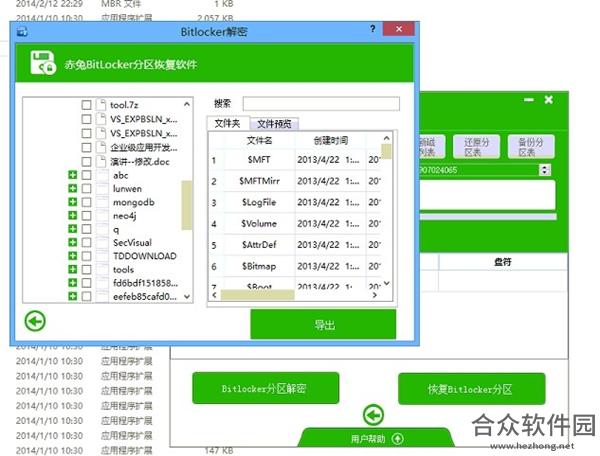Click the spinner beside 207024065 value
Screen dimensions: 600x456
tap(544, 169)
